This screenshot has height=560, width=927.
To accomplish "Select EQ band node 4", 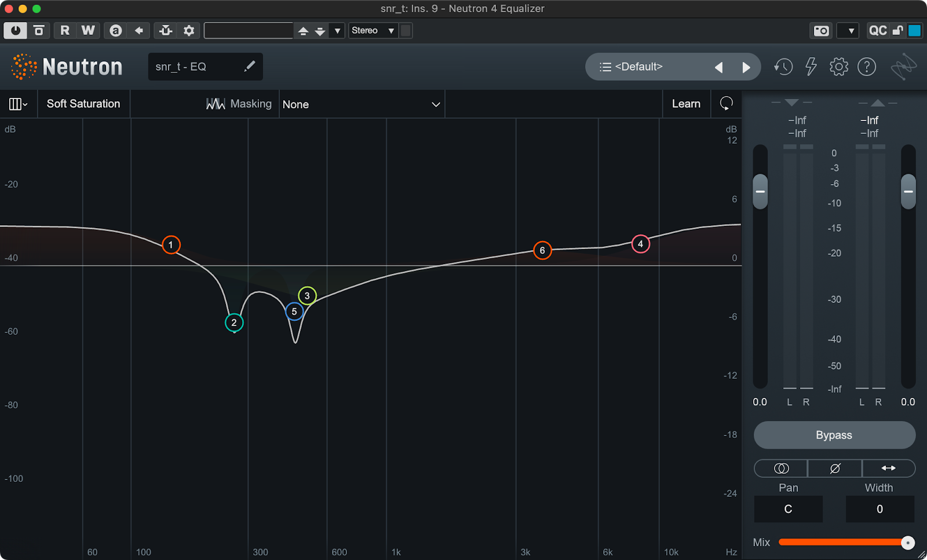I will 640,244.
